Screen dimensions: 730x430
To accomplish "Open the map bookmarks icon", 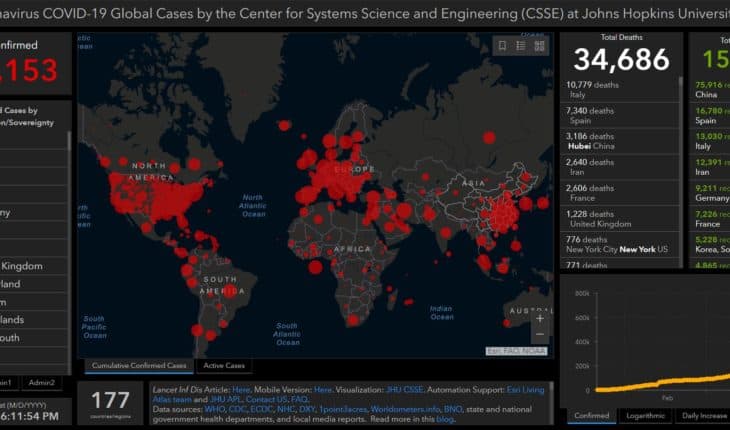I will [502, 46].
